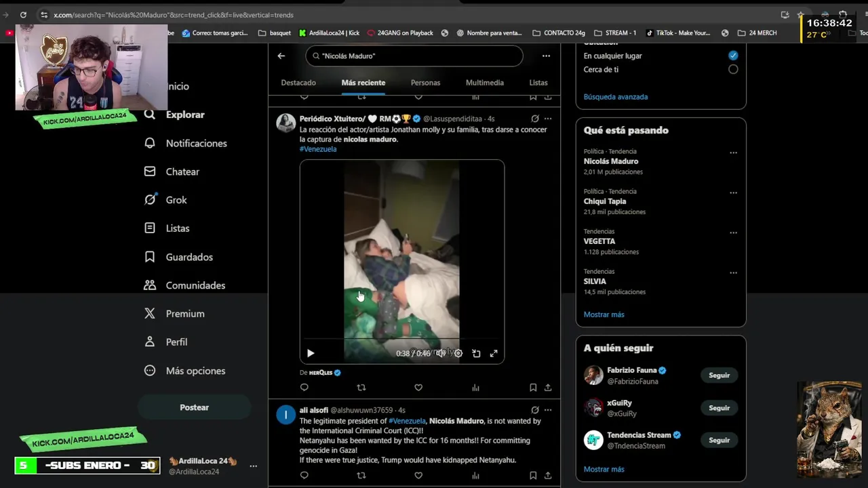Image resolution: width=868 pixels, height=488 pixels.
Task: Reload the browser page
Action: 23,14
